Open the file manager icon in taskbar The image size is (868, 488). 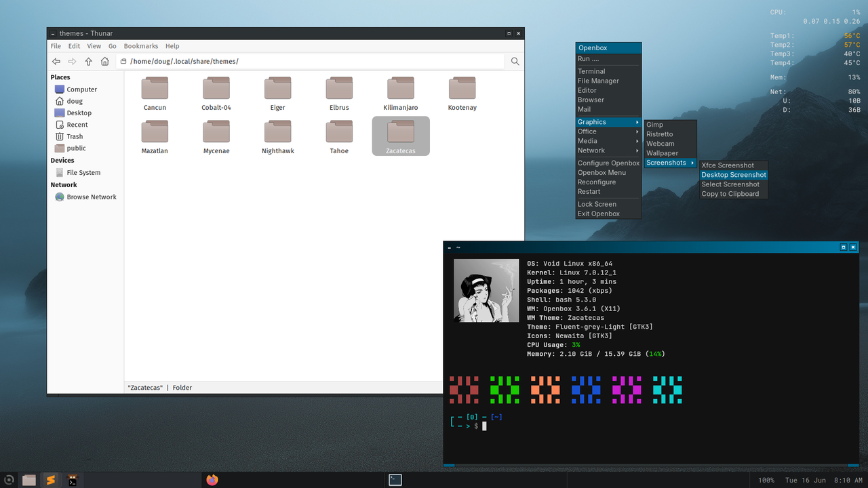(x=28, y=480)
